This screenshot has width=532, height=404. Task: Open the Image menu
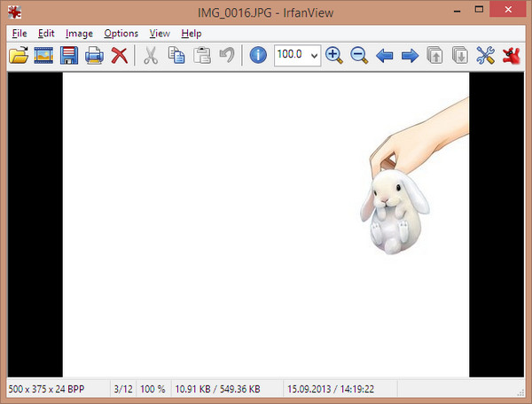[79, 34]
